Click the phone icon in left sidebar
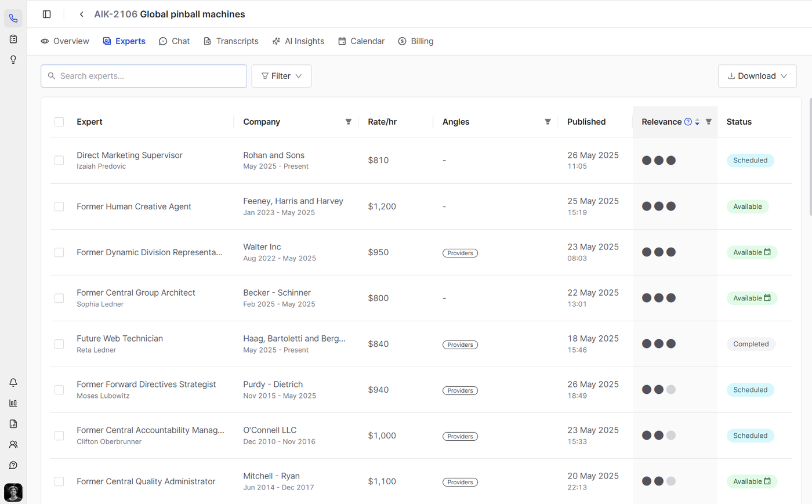Image resolution: width=812 pixels, height=504 pixels. point(13,19)
